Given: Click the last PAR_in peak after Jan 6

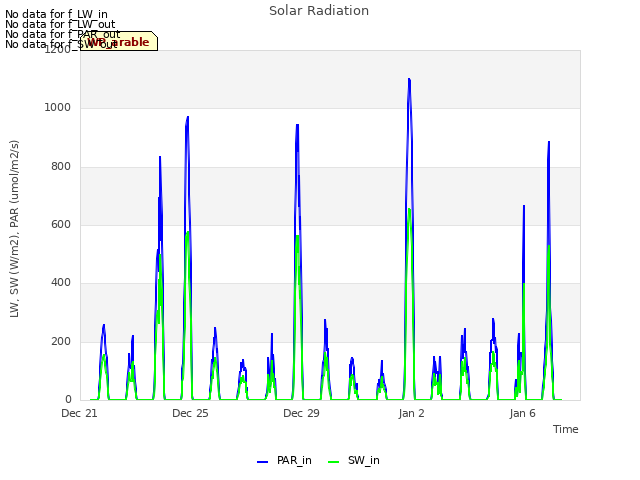Looking at the screenshot, I should 549,142.
